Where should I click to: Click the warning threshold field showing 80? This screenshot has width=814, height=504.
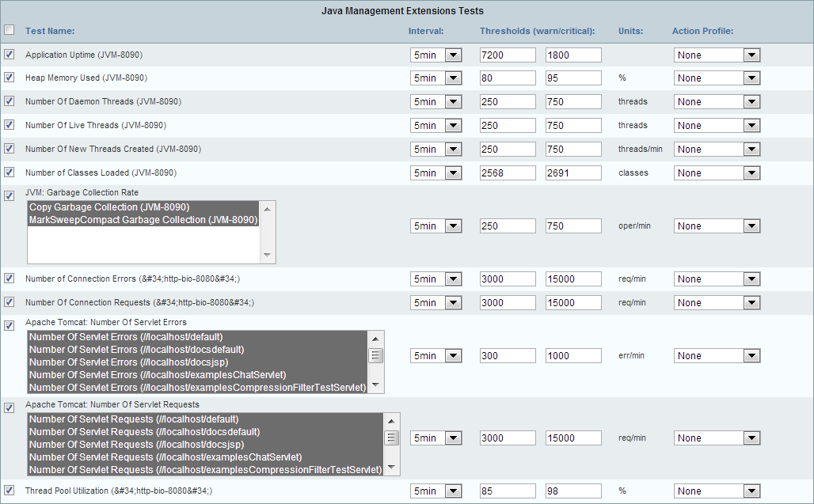pyautogui.click(x=508, y=78)
